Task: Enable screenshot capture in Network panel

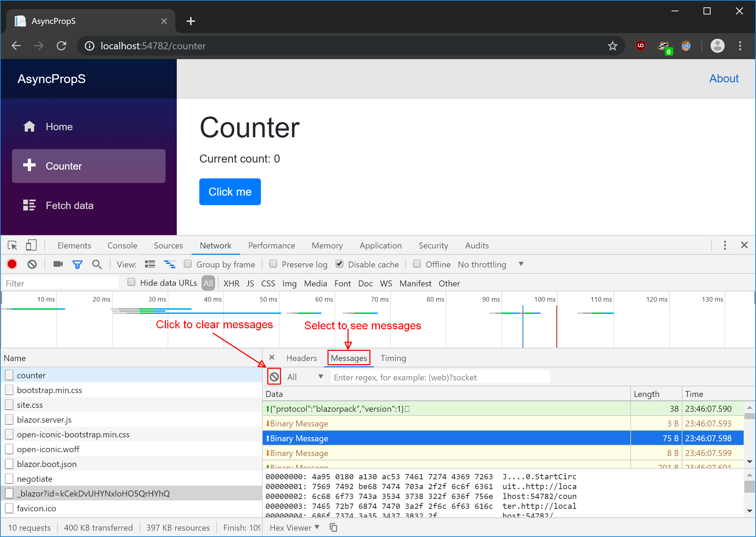Action: (57, 264)
